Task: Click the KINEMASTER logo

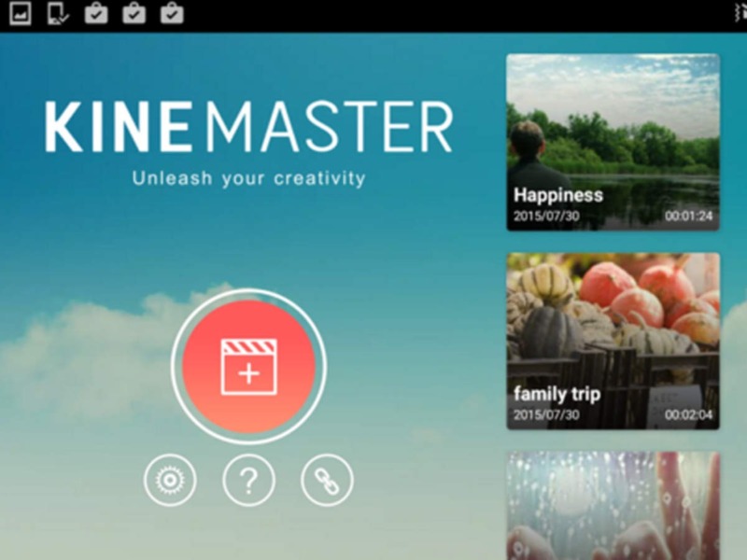Action: (x=252, y=126)
